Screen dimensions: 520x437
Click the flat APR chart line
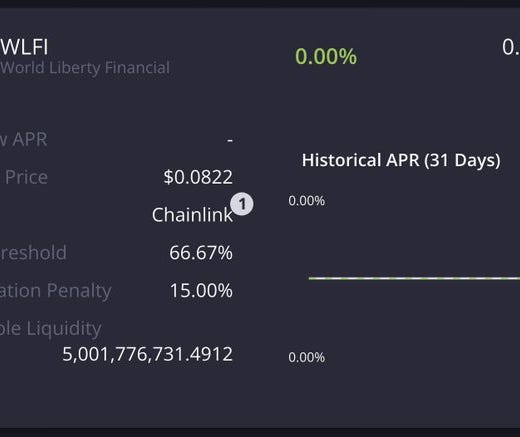(414, 278)
